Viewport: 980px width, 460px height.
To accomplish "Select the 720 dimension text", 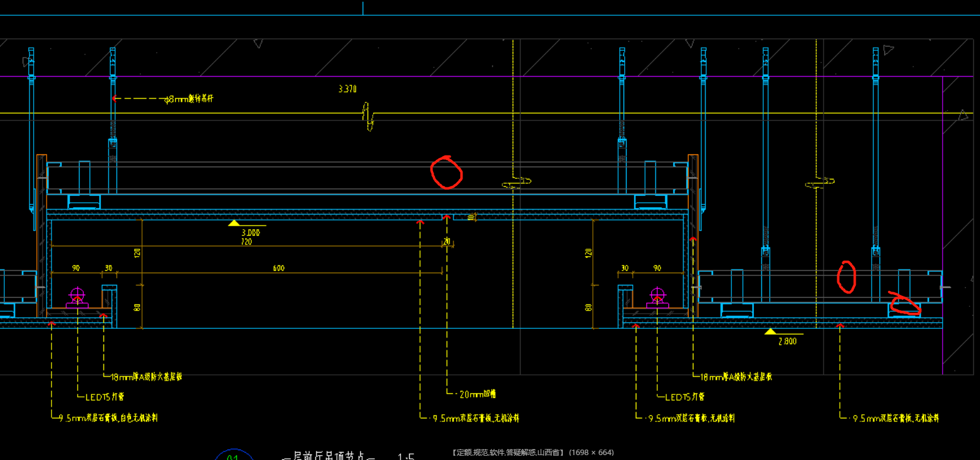I will point(246,242).
